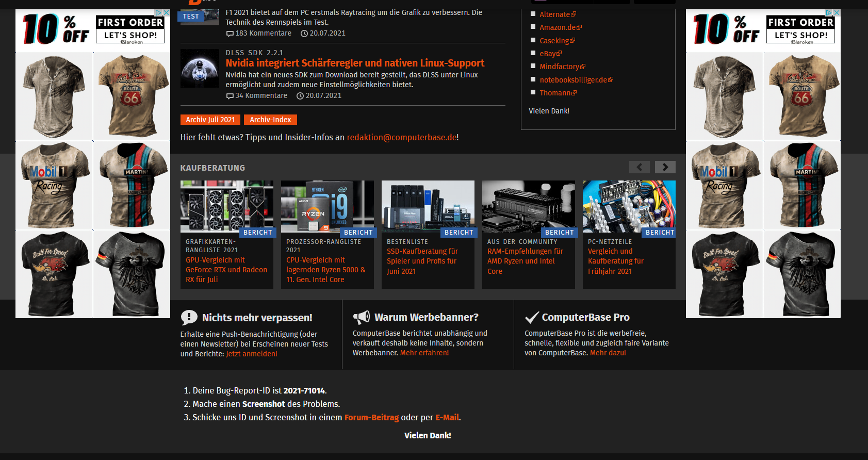
Task: Open the DLSS SDK astronaut thumbnail
Action: coord(200,68)
